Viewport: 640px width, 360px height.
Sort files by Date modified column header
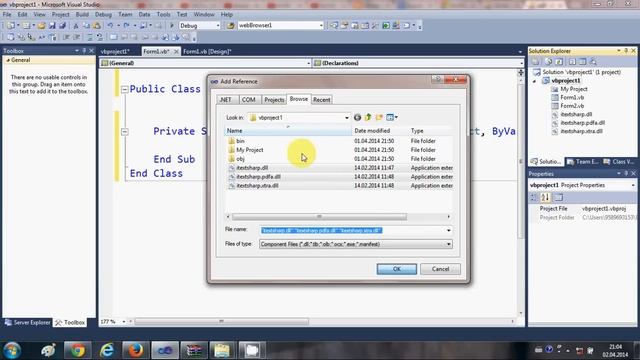click(x=380, y=131)
